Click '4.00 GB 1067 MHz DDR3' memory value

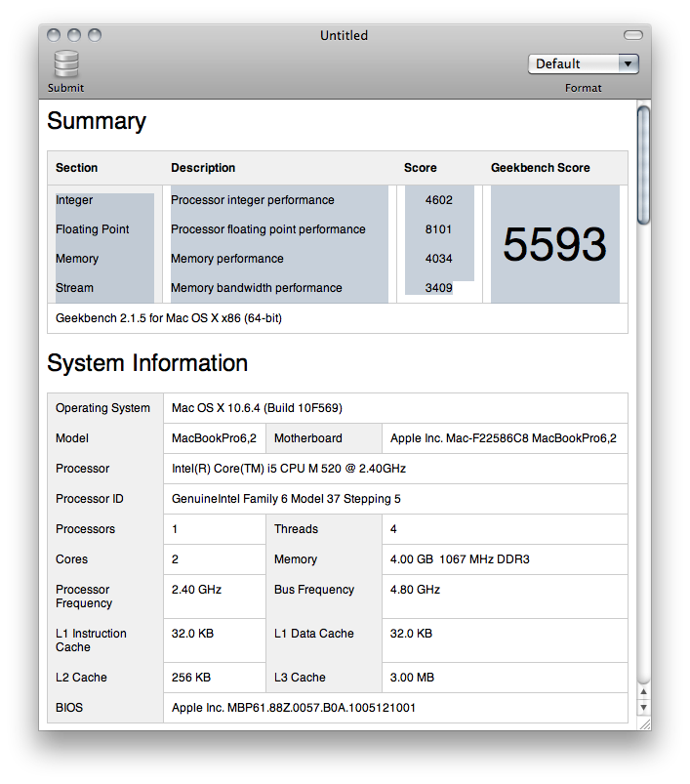pyautogui.click(x=460, y=559)
